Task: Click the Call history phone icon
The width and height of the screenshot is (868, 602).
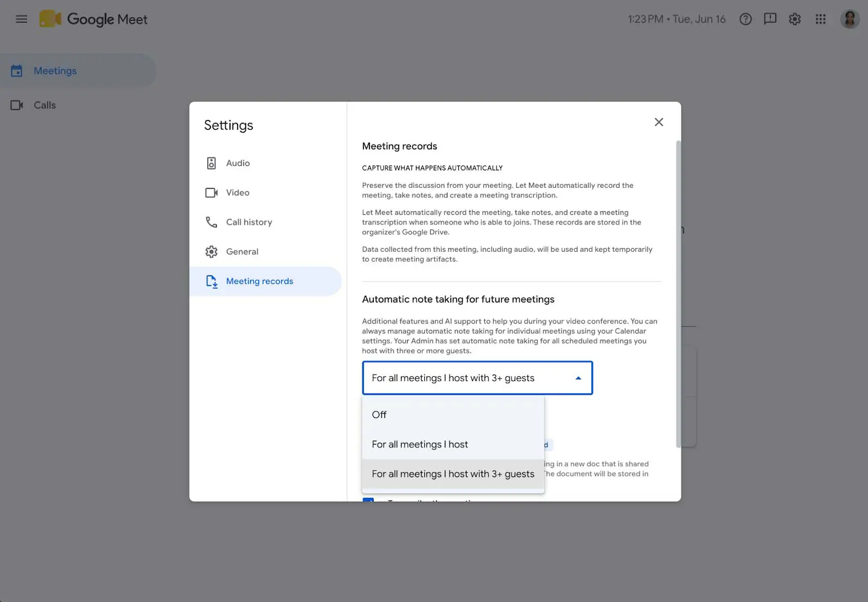Action: [212, 222]
